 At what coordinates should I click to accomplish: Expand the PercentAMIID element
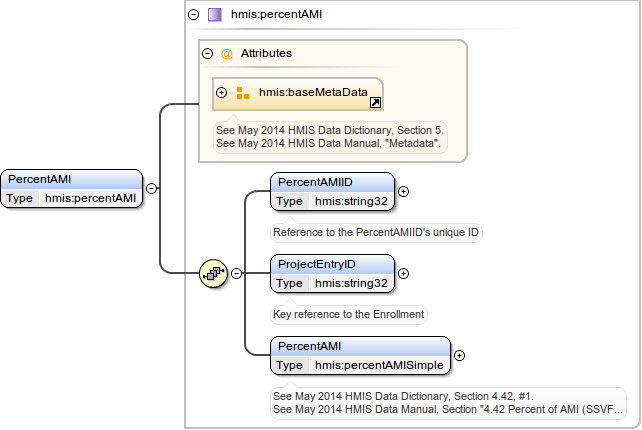pos(403,190)
